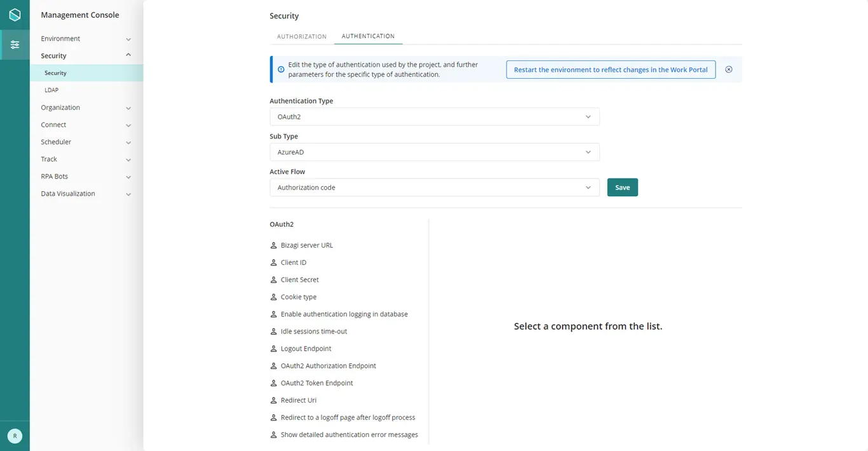Open the user avatar R icon
Image resolution: width=868 pixels, height=451 pixels.
[x=15, y=436]
